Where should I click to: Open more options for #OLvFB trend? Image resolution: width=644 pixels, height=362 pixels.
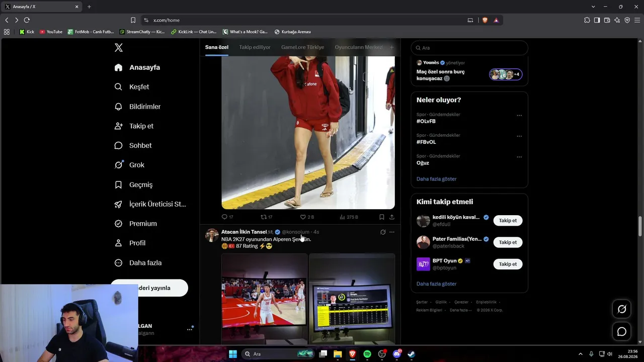click(519, 115)
